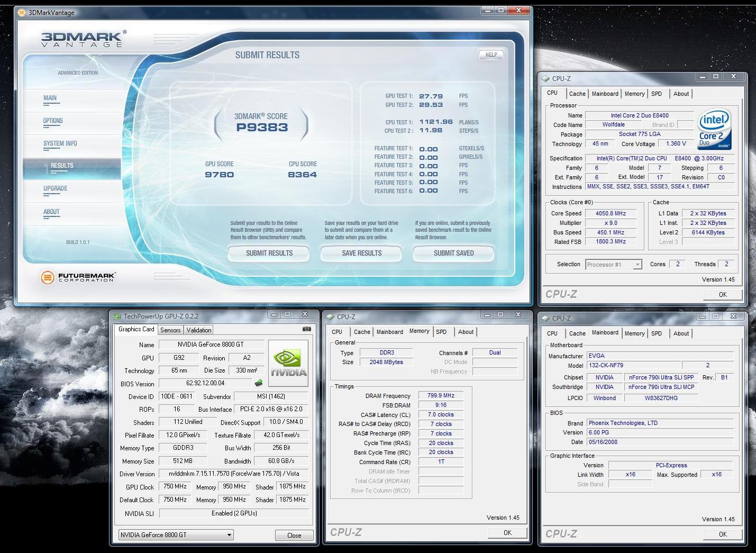Viewport: 756px width, 553px height.
Task: Click SUBMIT SAVED button
Action: tap(453, 253)
